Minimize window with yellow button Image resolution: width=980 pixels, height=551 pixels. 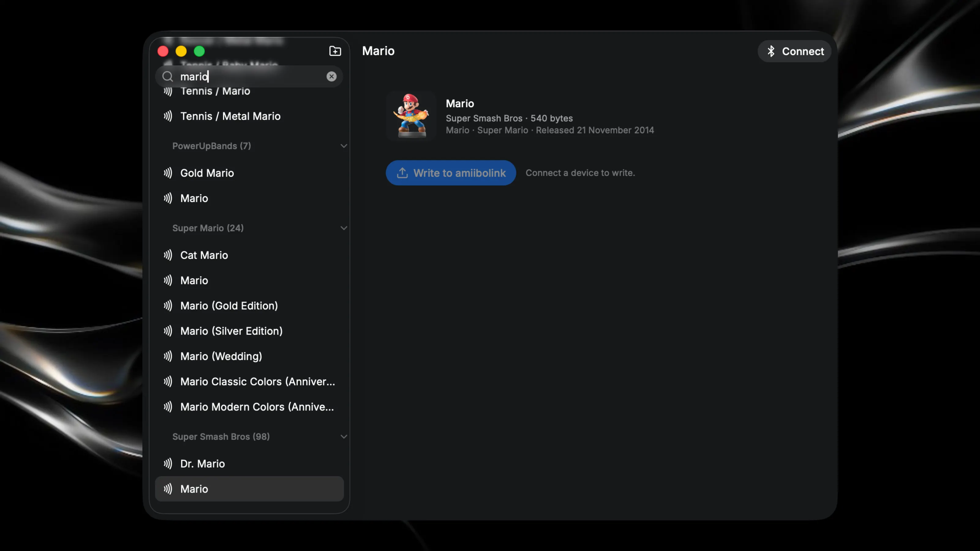[181, 51]
